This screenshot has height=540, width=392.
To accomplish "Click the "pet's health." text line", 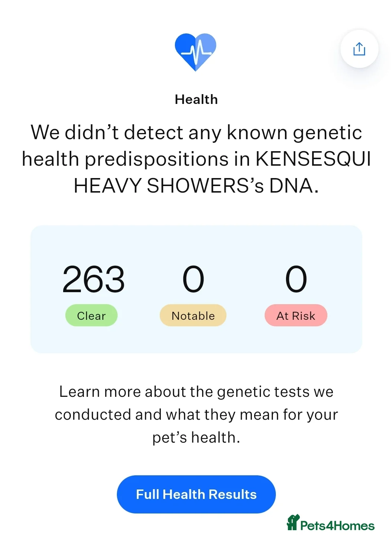I will click(196, 438).
